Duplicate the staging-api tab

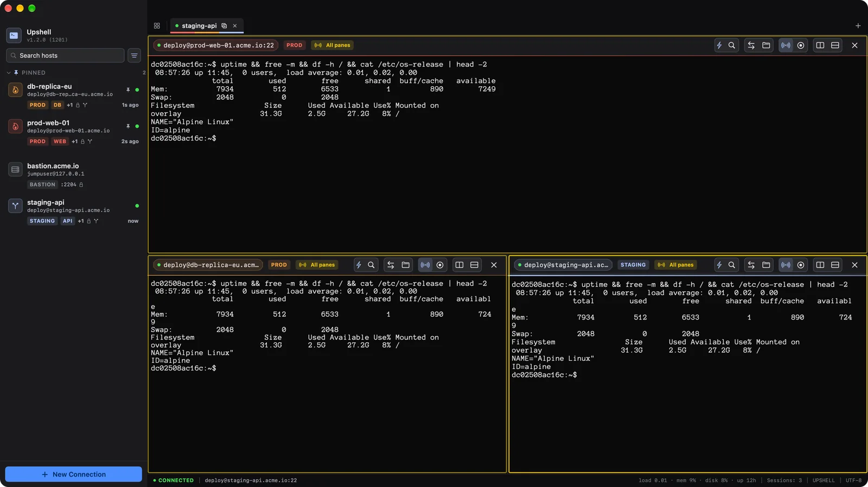(224, 26)
